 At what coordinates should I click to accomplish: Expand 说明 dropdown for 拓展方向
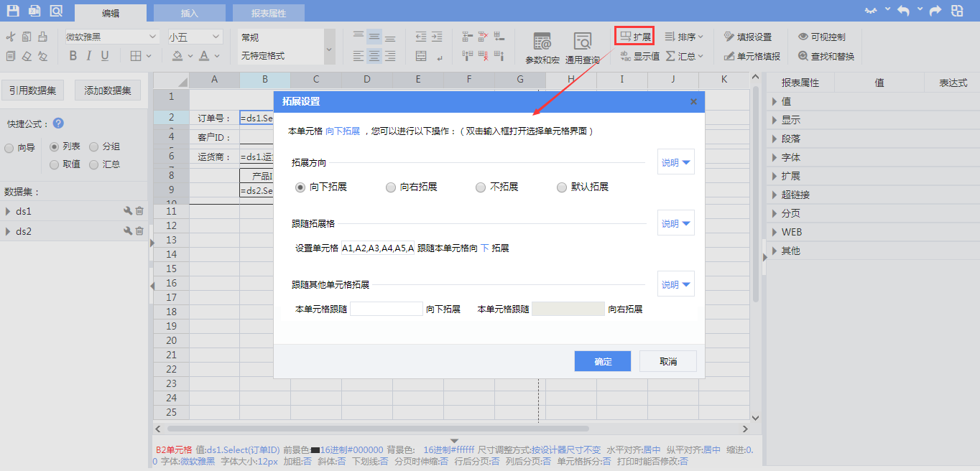point(676,162)
